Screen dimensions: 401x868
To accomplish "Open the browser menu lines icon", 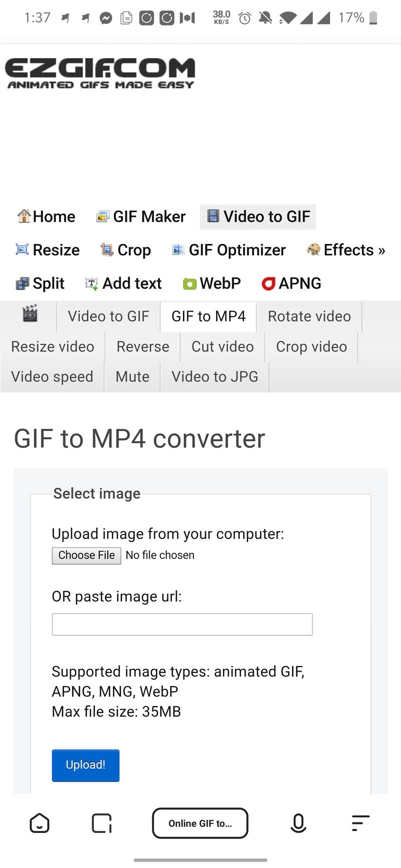I will click(x=360, y=823).
